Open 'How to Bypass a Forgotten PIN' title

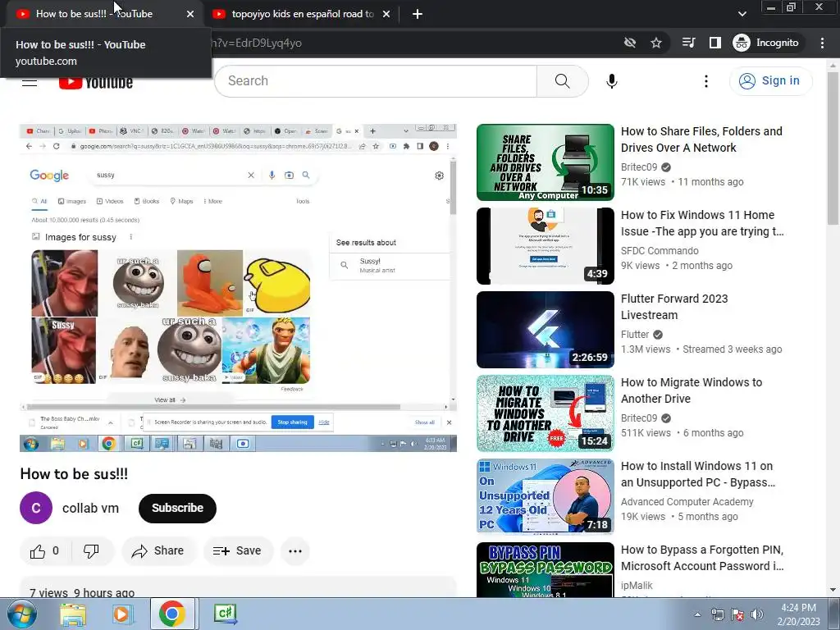(x=702, y=558)
